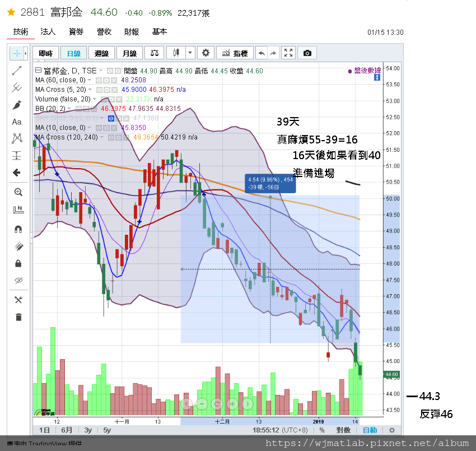Switch to 即時 realtime chart
476x451 pixels.
(45, 53)
